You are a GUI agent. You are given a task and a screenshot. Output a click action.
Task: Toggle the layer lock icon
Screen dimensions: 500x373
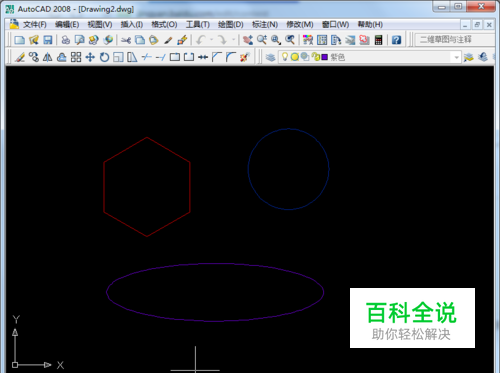click(x=315, y=57)
